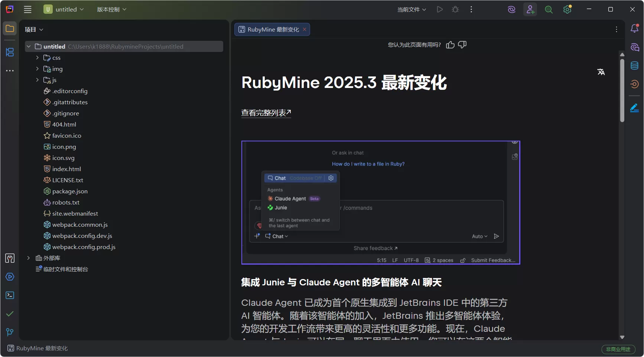This screenshot has height=357, width=644.
Task: Expand the css folder in the project tree
Action: tap(37, 58)
